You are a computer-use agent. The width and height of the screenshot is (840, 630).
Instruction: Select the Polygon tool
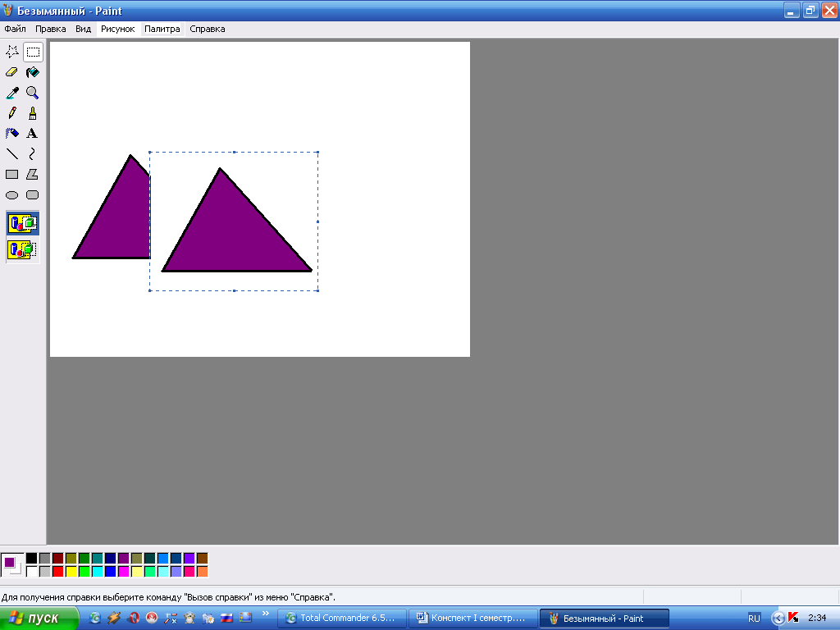click(33, 174)
